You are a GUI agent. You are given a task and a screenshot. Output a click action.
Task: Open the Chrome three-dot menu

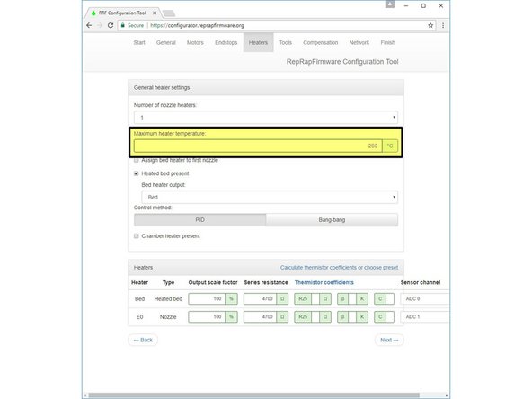click(443, 25)
